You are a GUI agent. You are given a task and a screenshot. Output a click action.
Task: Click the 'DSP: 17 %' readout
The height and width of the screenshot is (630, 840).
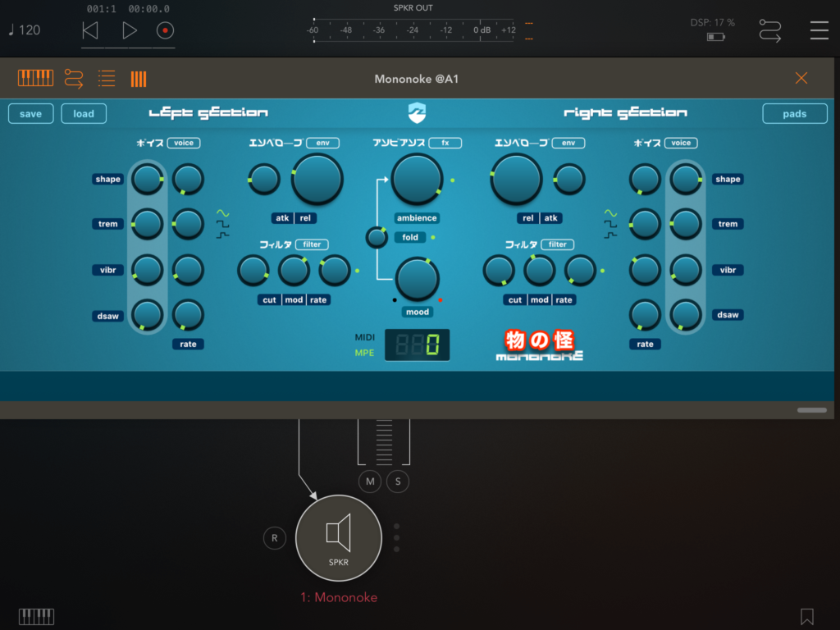click(x=713, y=22)
